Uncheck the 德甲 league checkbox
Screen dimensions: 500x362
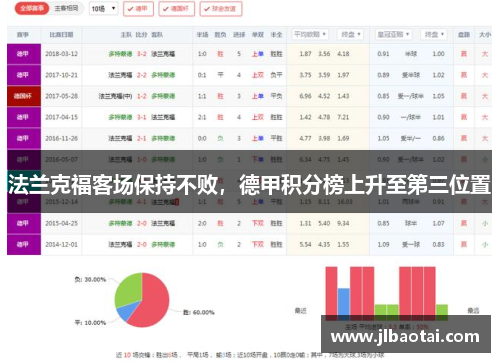(x=138, y=9)
